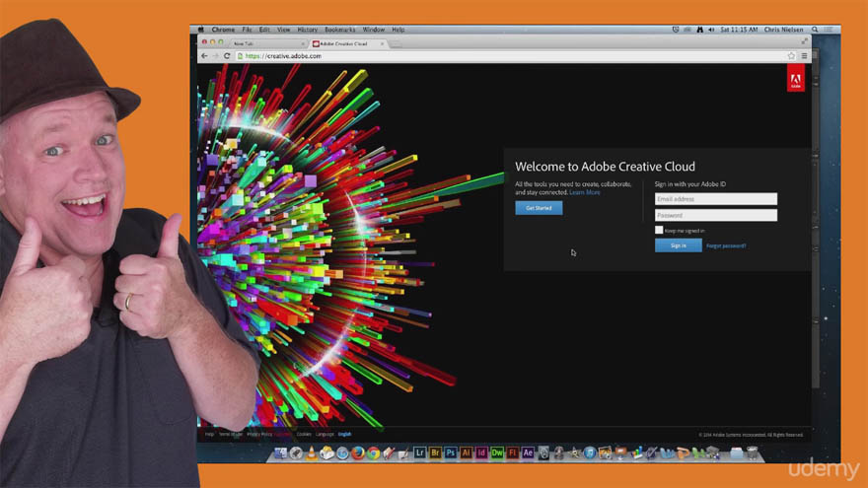The height and width of the screenshot is (488, 868).
Task: Reload the creative.adobe.com page
Action: (227, 56)
